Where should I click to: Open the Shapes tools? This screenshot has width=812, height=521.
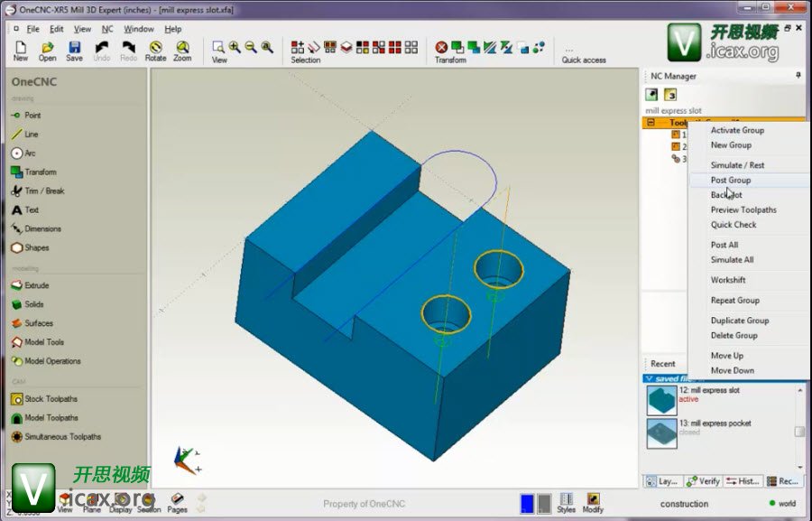point(30,247)
